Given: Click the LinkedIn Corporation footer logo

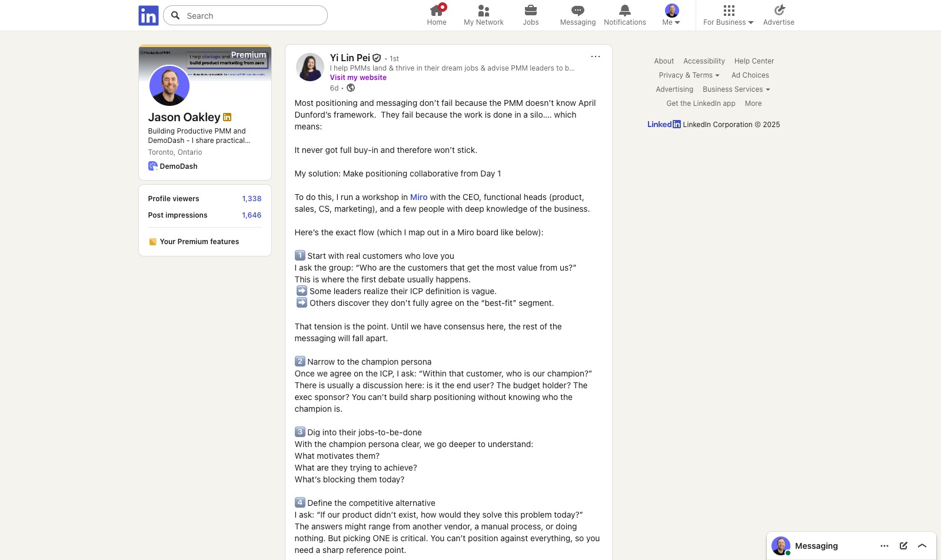Looking at the screenshot, I should coord(664,124).
